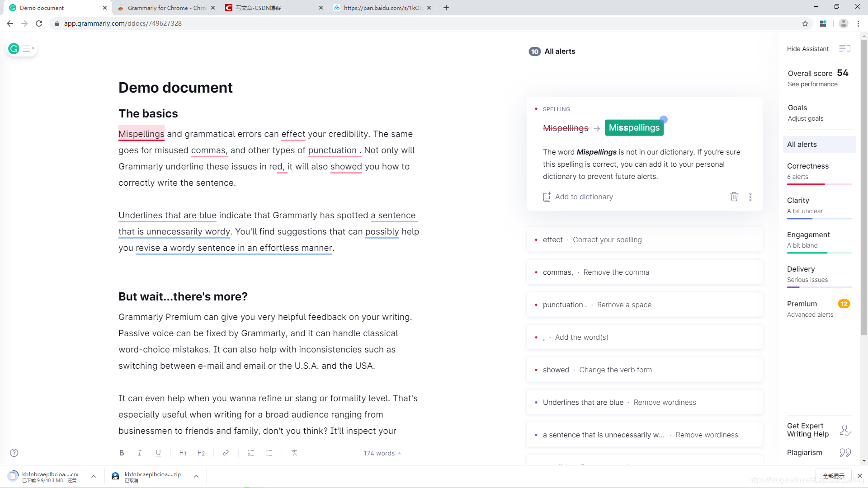
Task: Reload the page
Action: [x=39, y=23]
